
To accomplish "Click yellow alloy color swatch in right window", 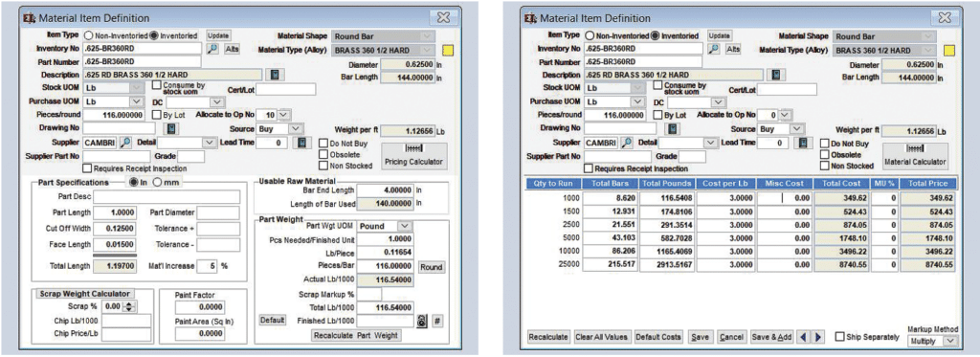I will click(x=949, y=50).
